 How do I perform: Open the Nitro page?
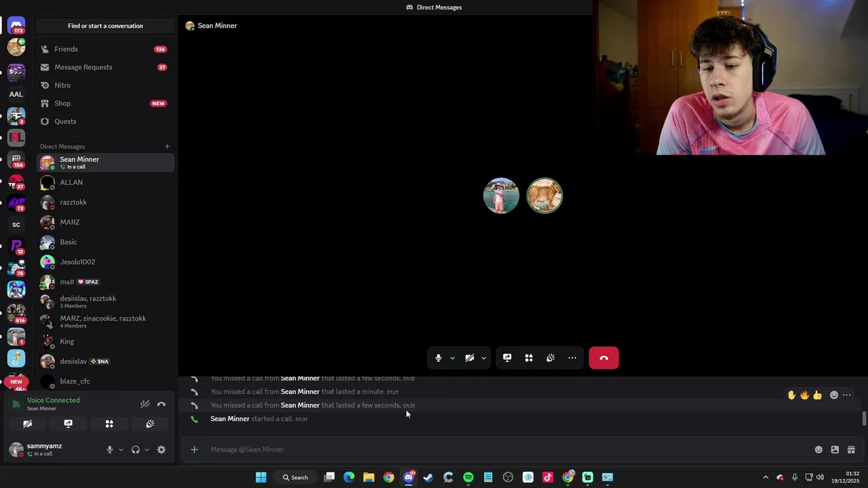[x=105, y=85]
